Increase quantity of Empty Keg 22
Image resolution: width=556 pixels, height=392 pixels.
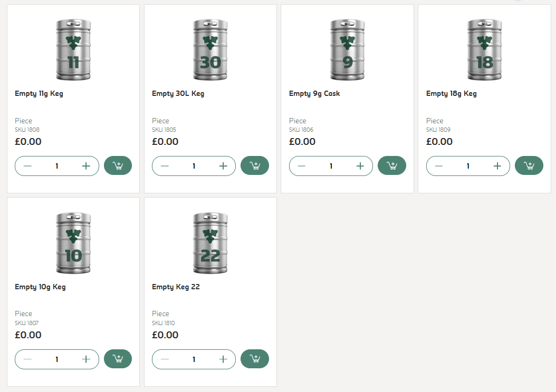(x=223, y=359)
